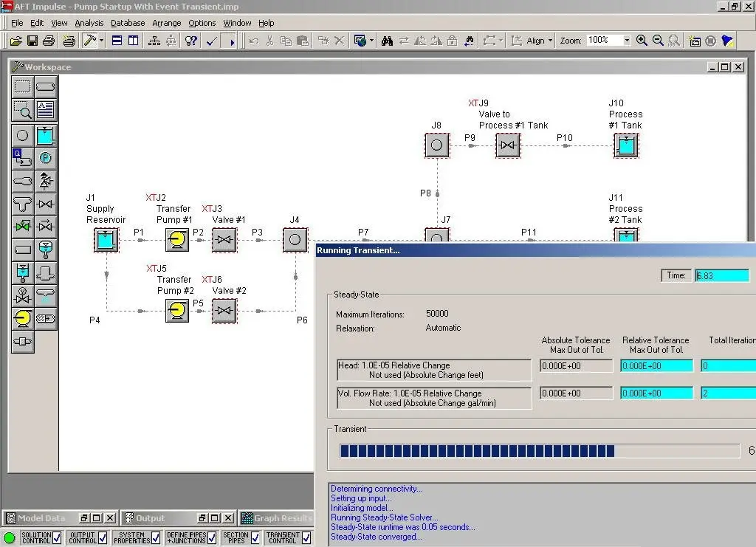Select the Process #1 Tank junction J10
The width and height of the screenshot is (756, 547).
coord(626,145)
